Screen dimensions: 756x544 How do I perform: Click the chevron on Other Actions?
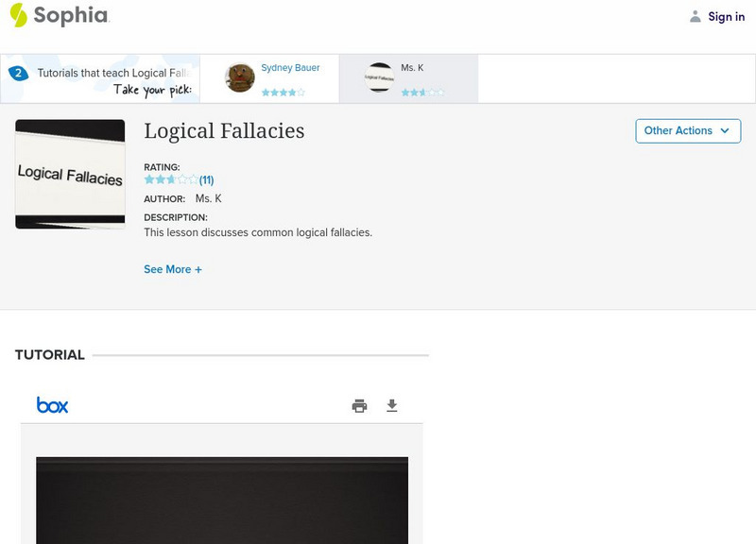tap(724, 131)
